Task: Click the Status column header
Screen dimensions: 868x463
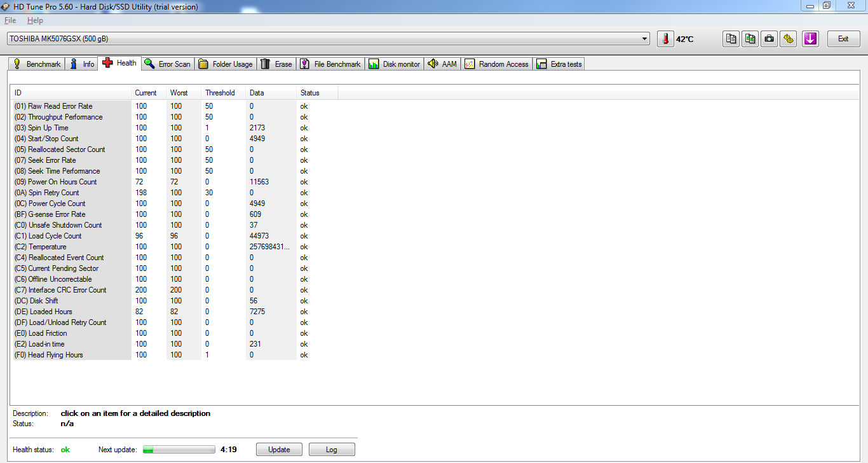Action: (x=317, y=93)
